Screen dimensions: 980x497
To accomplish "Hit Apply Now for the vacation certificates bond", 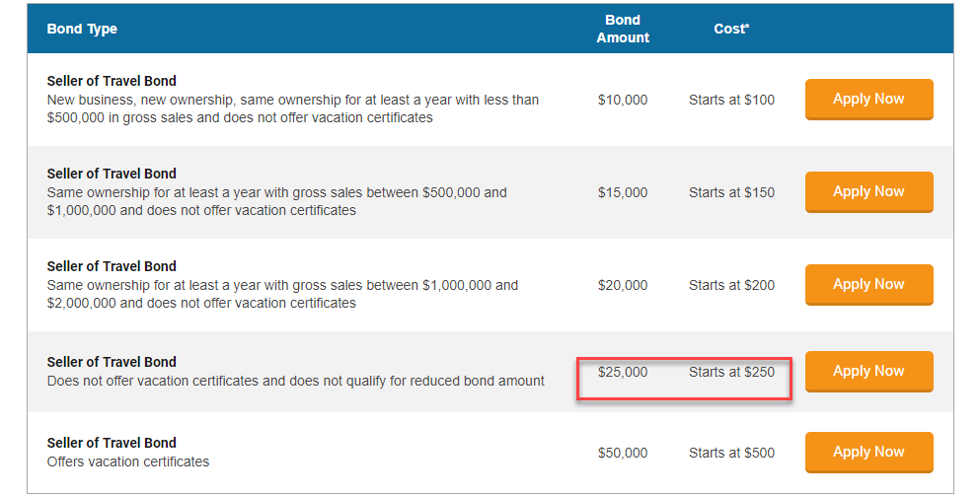I will [x=868, y=452].
